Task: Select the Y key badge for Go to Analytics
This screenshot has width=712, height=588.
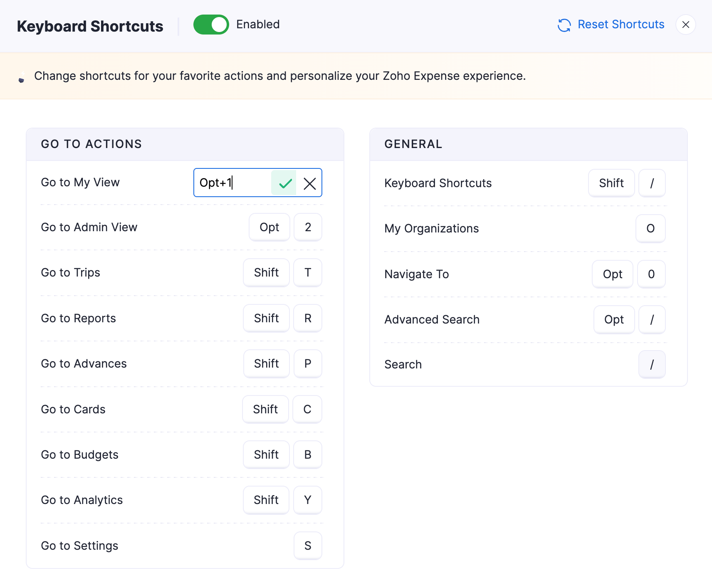Action: click(308, 500)
